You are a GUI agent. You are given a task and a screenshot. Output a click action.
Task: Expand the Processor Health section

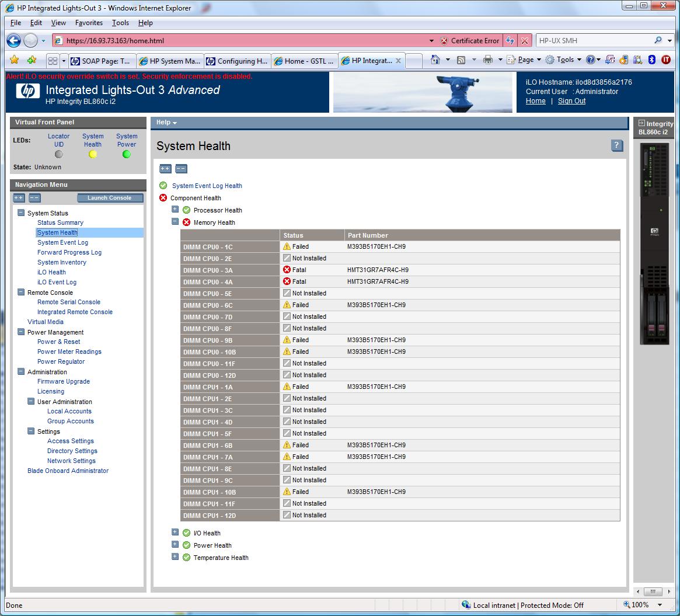pos(175,210)
